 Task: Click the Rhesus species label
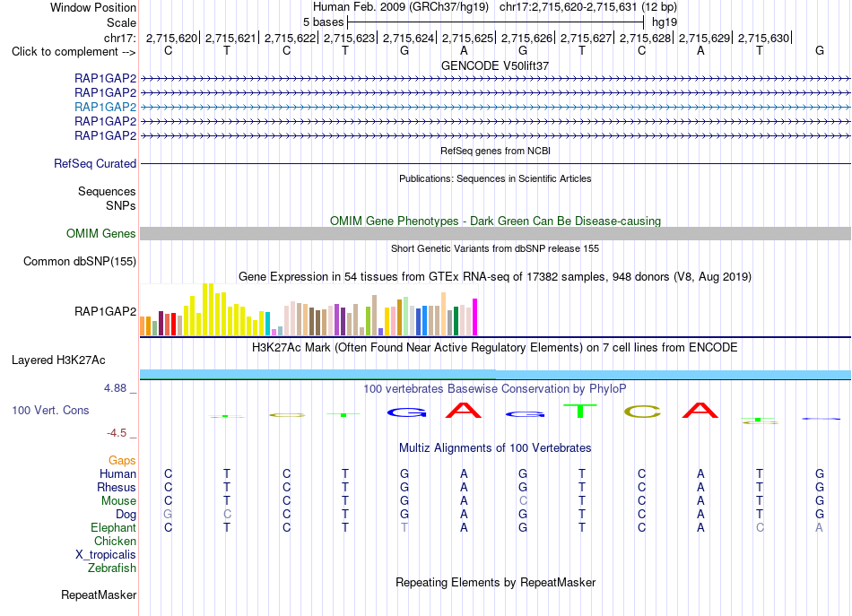click(x=117, y=487)
